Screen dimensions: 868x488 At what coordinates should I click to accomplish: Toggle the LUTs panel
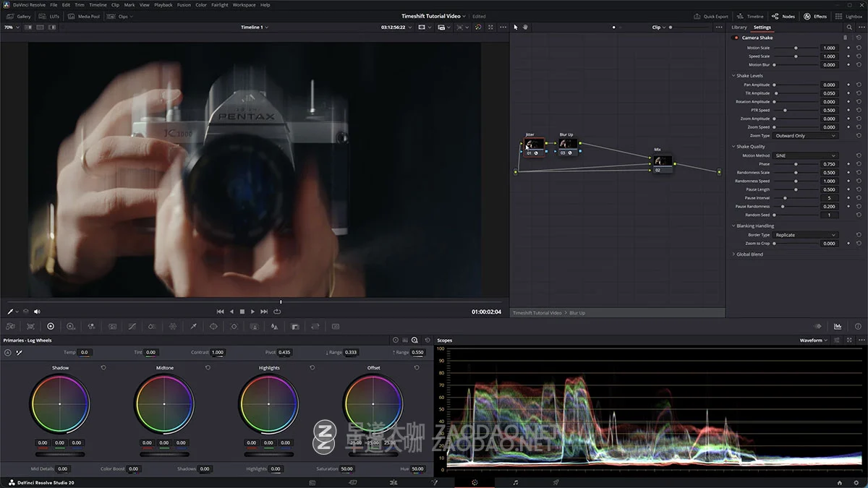point(50,16)
